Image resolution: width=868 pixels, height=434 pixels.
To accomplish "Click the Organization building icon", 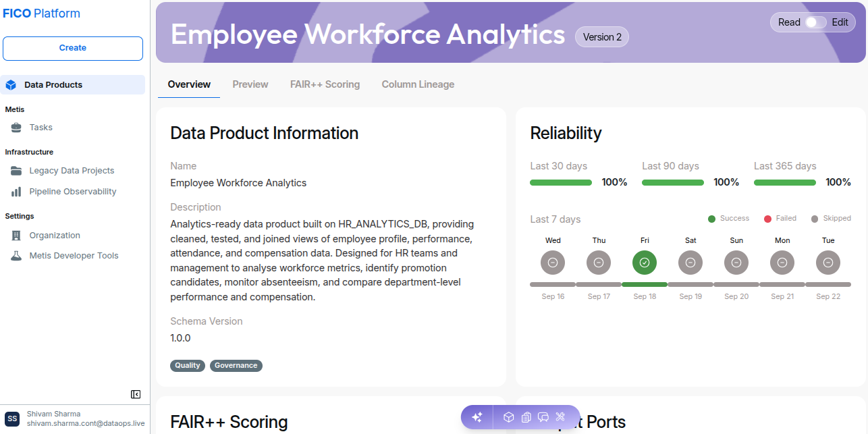I will coord(16,236).
